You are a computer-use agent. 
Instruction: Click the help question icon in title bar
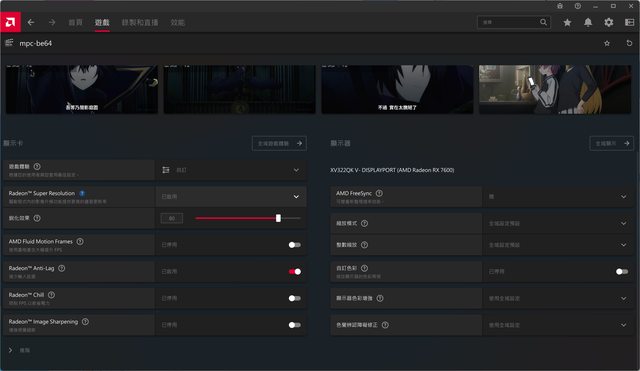578,6
